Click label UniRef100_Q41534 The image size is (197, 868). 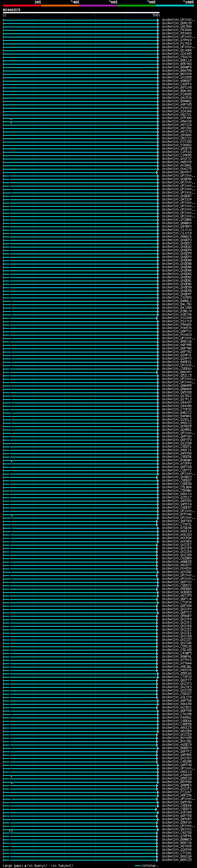177,98
